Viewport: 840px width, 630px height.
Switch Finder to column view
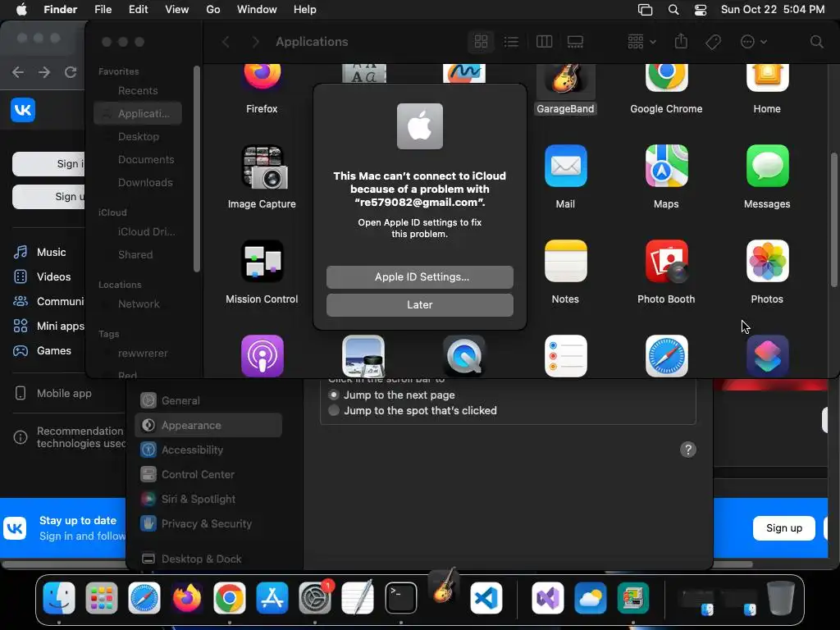(545, 42)
